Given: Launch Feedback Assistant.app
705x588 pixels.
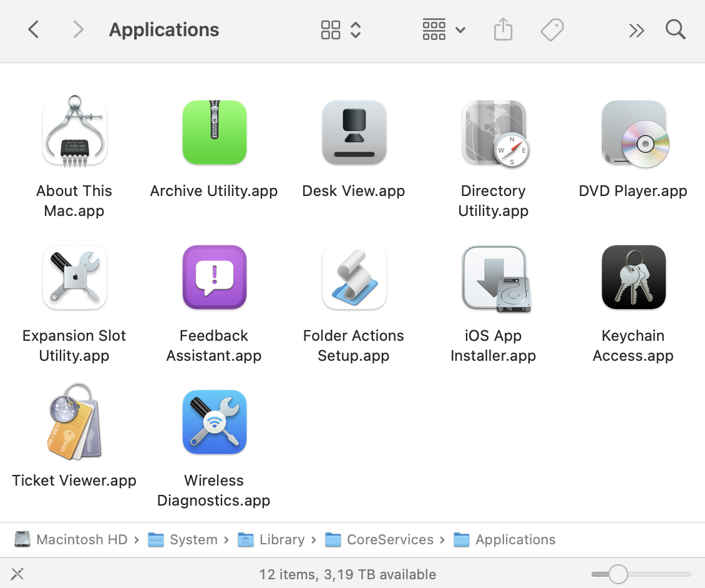Looking at the screenshot, I should point(215,277).
